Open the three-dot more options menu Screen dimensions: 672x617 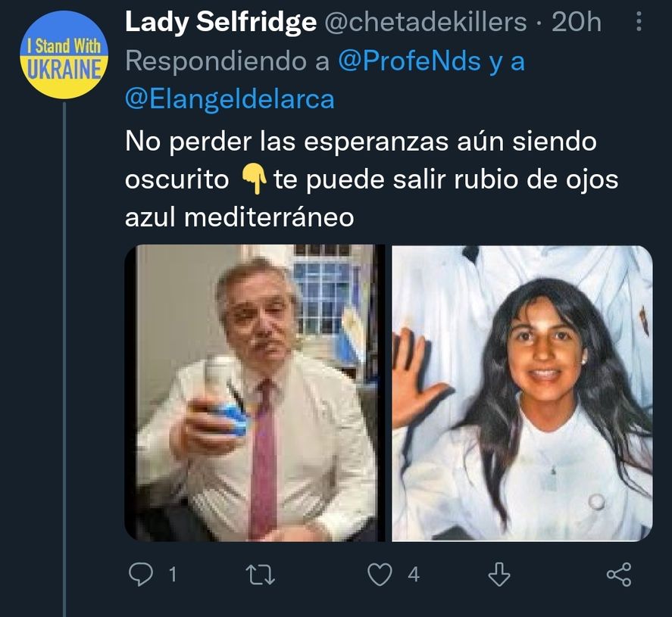coord(639,21)
